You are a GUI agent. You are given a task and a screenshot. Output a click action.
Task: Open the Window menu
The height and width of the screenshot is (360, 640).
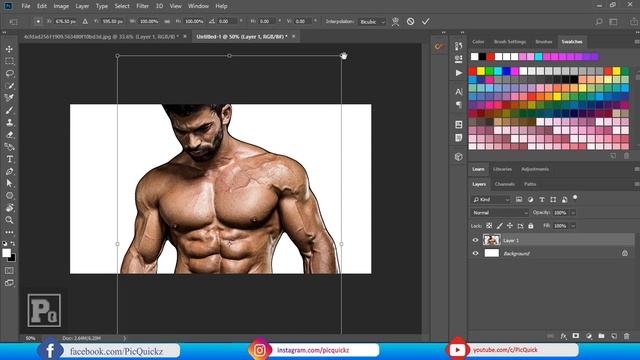point(198,6)
